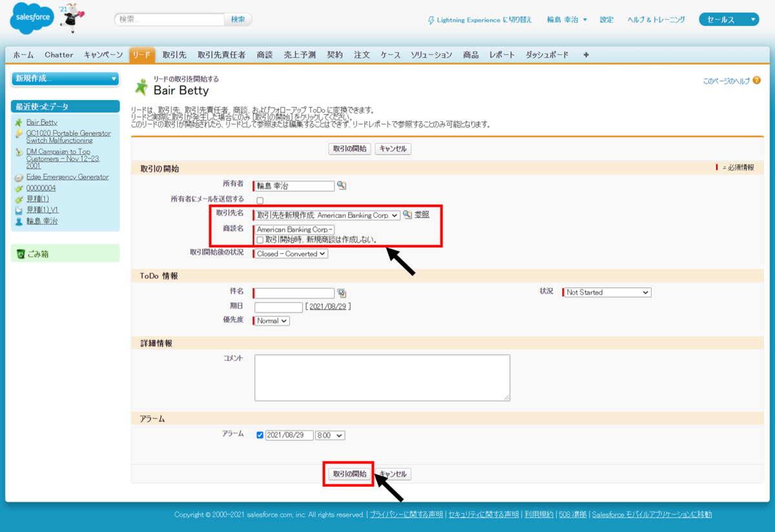Open the ダッシュボード tab
Image resolution: width=775 pixels, height=532 pixels.
pos(547,55)
